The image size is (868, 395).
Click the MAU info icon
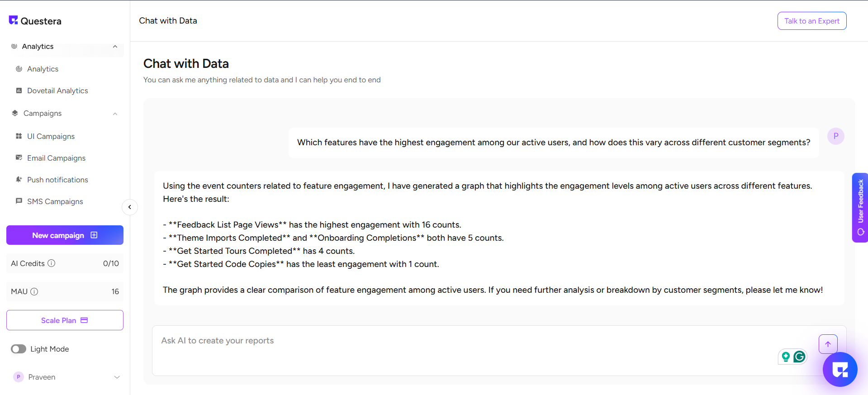34,292
